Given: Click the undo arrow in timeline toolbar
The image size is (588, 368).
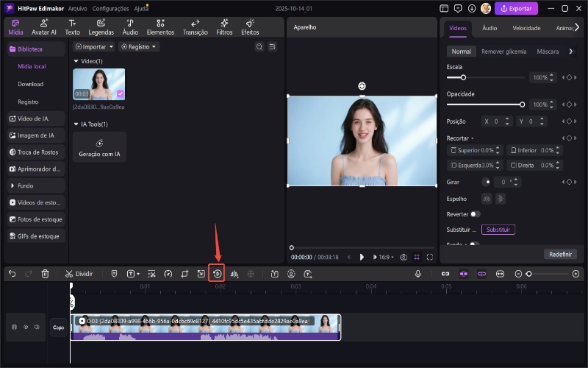Looking at the screenshot, I should [x=12, y=273].
